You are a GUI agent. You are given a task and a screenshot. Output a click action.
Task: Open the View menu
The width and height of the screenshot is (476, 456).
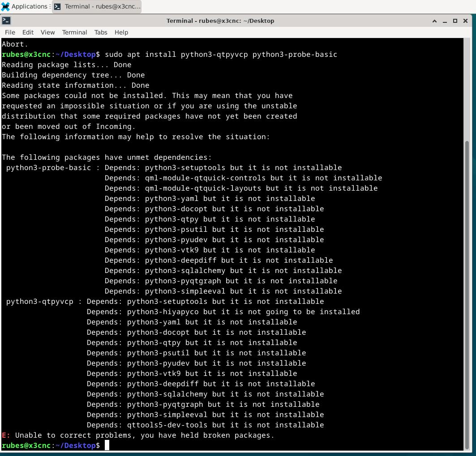click(47, 32)
